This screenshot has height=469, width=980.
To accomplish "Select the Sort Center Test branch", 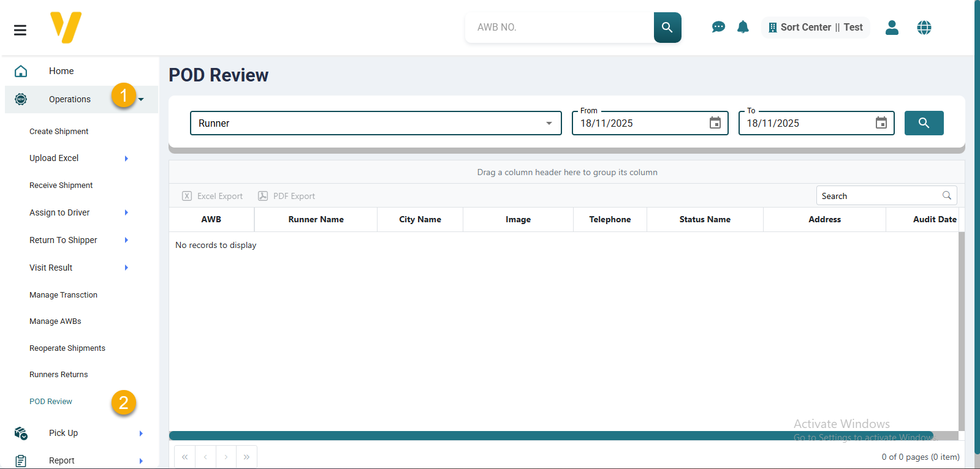I will tap(816, 28).
